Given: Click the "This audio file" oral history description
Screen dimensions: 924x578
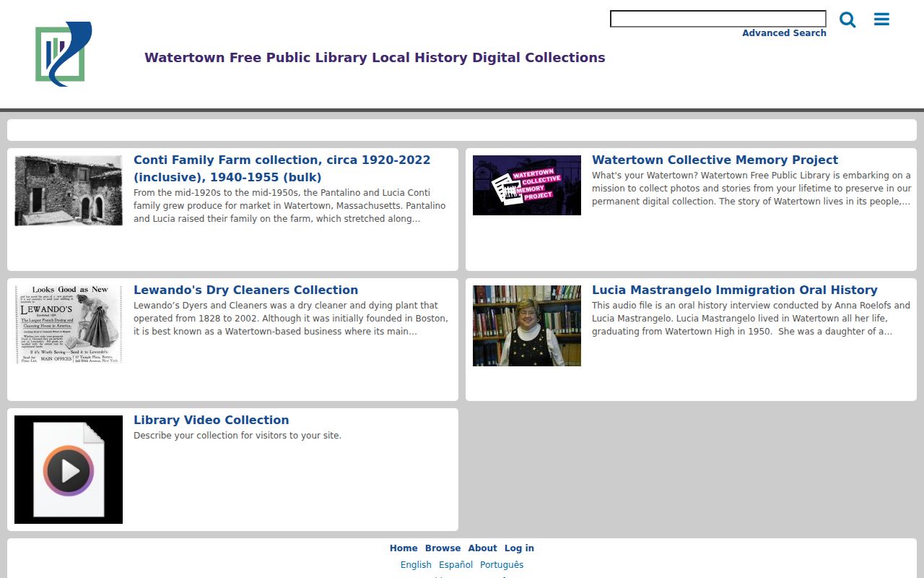Looking at the screenshot, I should 751,319.
